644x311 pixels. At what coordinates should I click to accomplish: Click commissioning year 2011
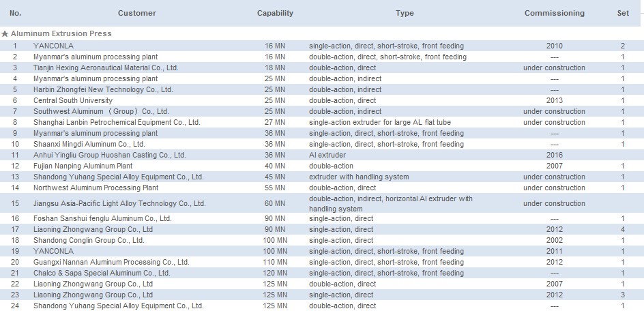coord(554,252)
